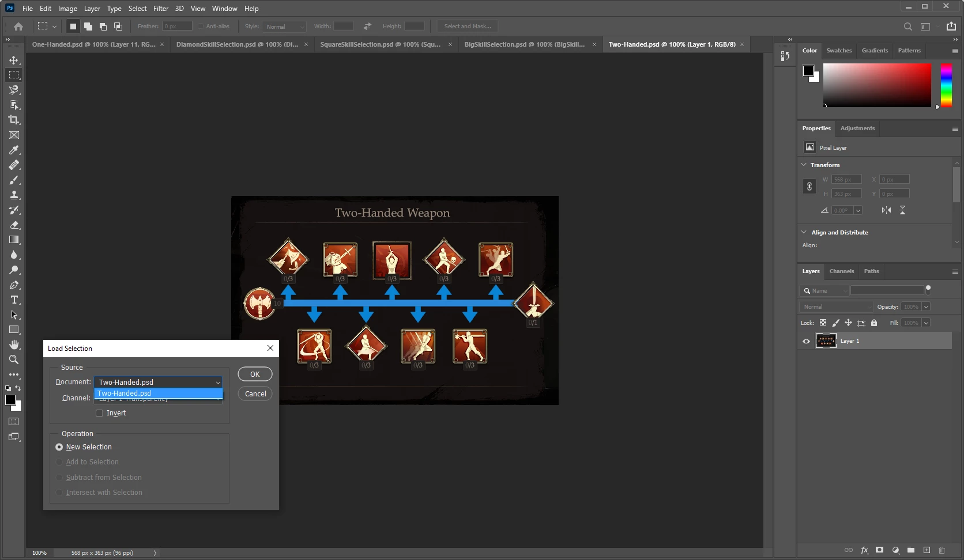Click the hue spectrum slider in Color panel
This screenshot has width=964, height=560.
(x=946, y=85)
